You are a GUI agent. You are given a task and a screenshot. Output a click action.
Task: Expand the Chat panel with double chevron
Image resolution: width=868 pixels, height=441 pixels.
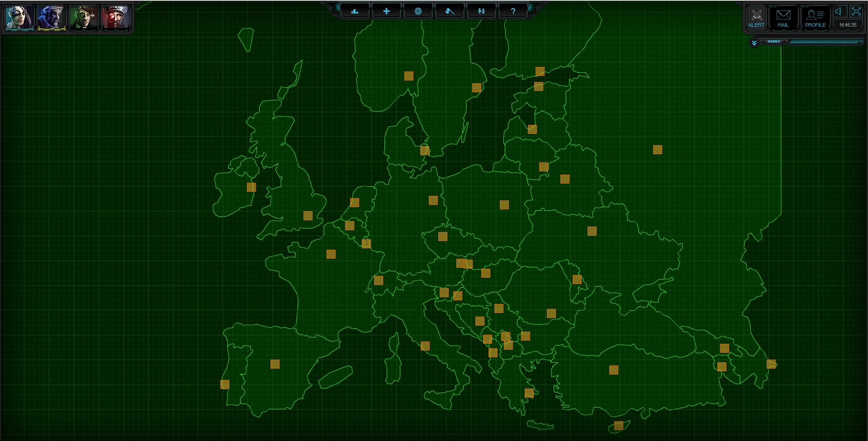[754, 43]
